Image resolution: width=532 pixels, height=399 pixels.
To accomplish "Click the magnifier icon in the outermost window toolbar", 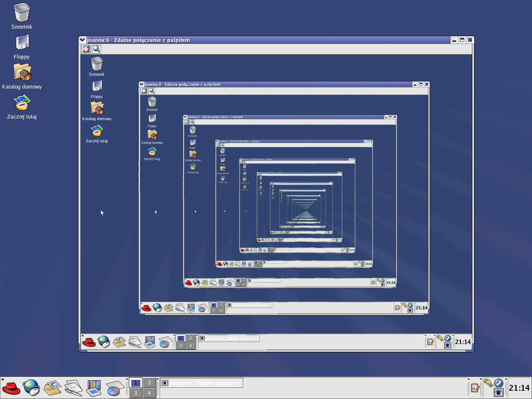I will pos(96,49).
